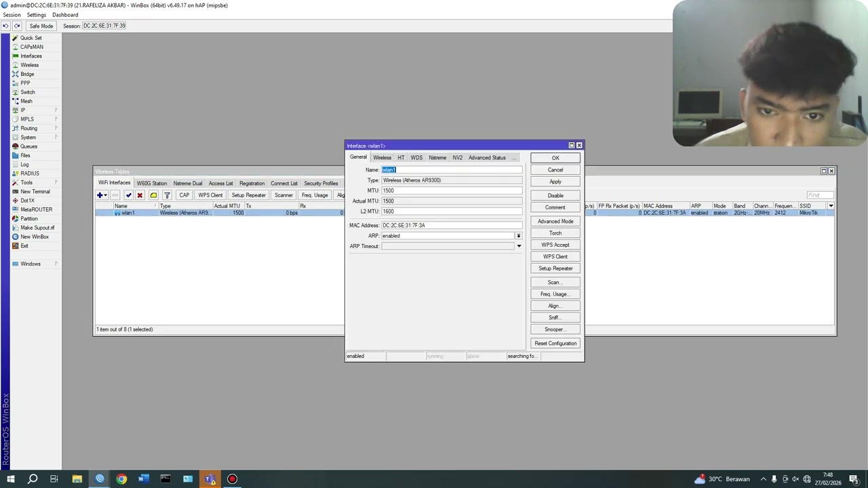Open the Wireless sidebar entry

(x=29, y=65)
